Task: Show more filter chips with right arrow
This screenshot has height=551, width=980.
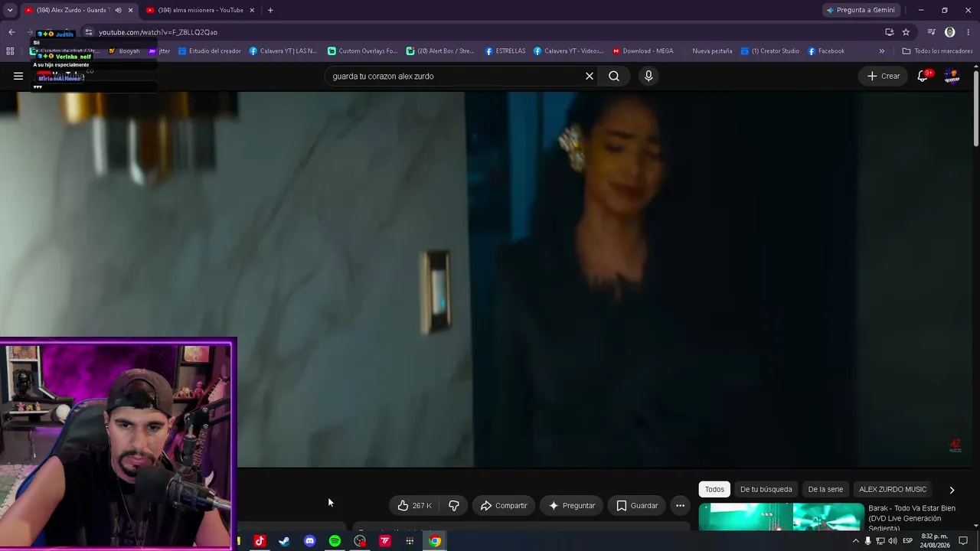Action: (952, 490)
